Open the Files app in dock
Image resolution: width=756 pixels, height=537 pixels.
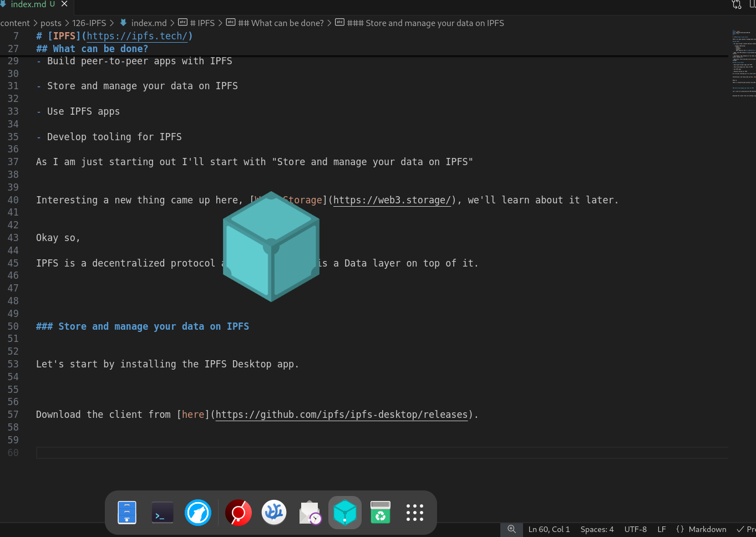(127, 512)
